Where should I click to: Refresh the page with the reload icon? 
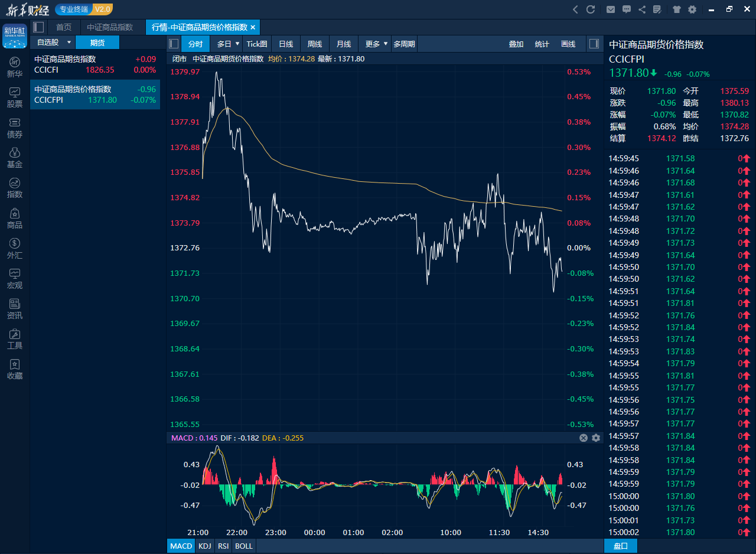click(591, 9)
